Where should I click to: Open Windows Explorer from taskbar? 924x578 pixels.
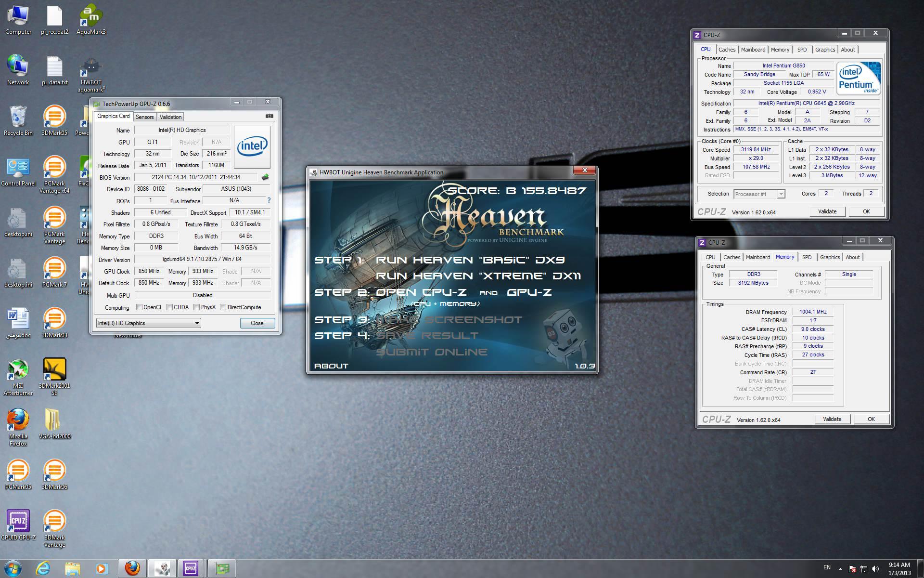pyautogui.click(x=72, y=568)
